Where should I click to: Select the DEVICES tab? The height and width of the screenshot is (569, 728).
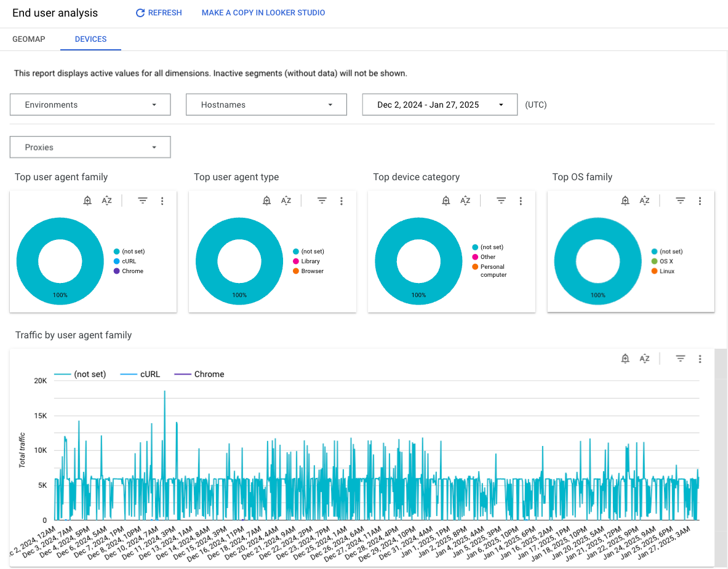pos(90,39)
